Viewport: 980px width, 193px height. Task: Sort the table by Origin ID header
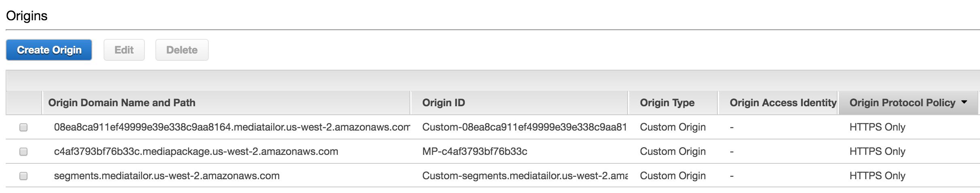point(443,103)
